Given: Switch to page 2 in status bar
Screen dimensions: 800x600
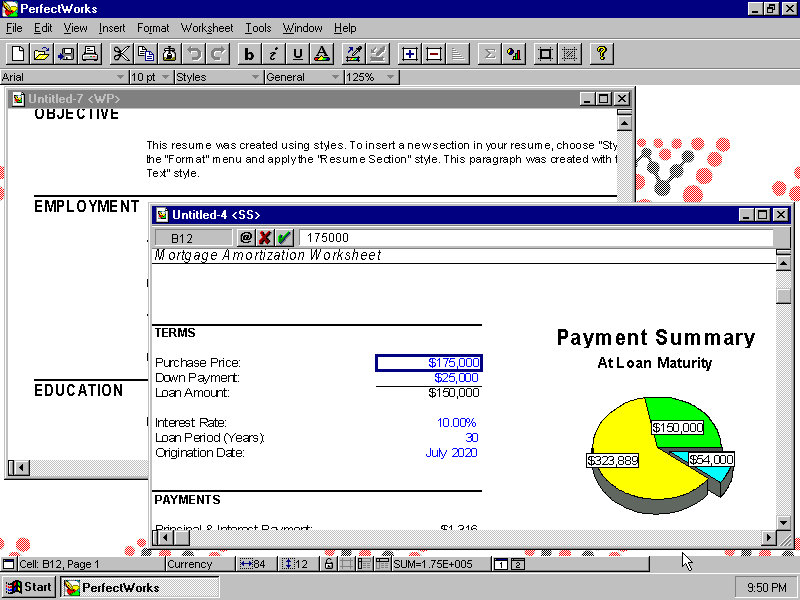Looking at the screenshot, I should click(x=518, y=564).
